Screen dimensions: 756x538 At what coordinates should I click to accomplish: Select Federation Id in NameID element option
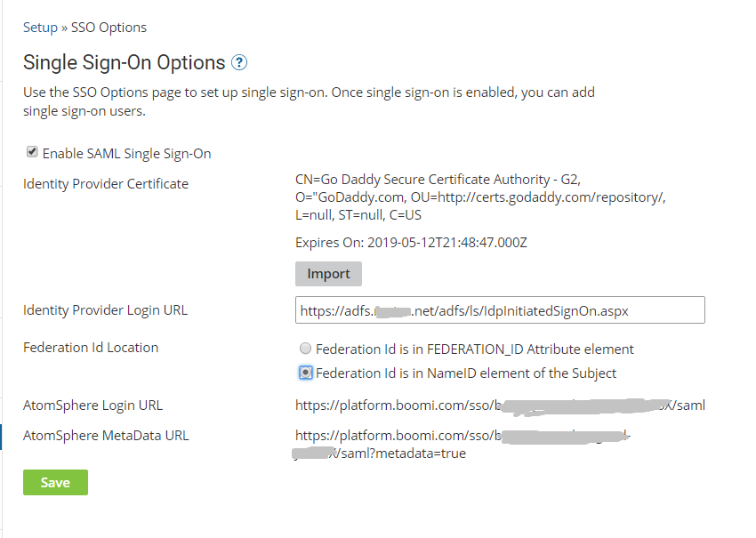(305, 373)
